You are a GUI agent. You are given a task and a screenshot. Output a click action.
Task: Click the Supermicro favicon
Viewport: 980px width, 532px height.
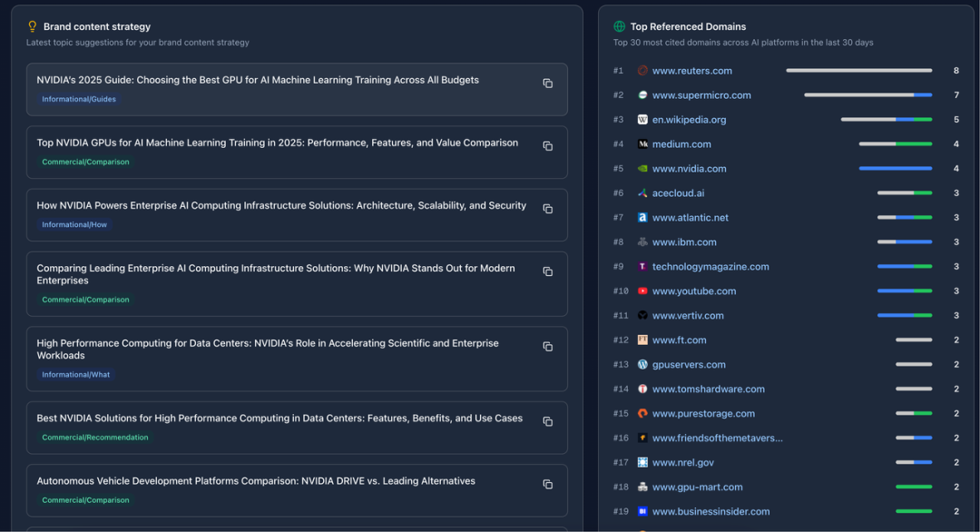642,95
